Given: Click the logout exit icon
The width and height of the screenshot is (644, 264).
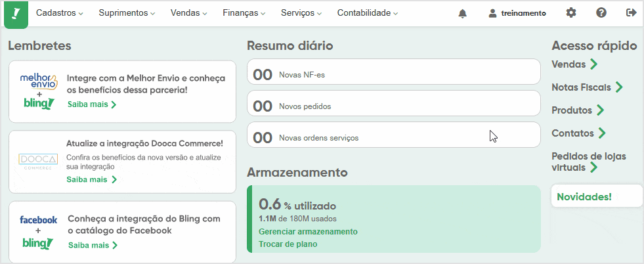Looking at the screenshot, I should (x=632, y=13).
